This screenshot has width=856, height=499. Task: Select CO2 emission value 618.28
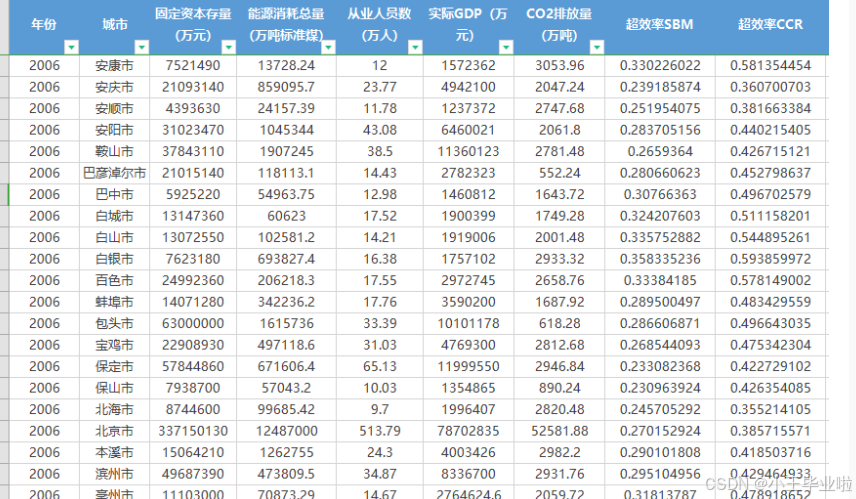click(x=560, y=324)
